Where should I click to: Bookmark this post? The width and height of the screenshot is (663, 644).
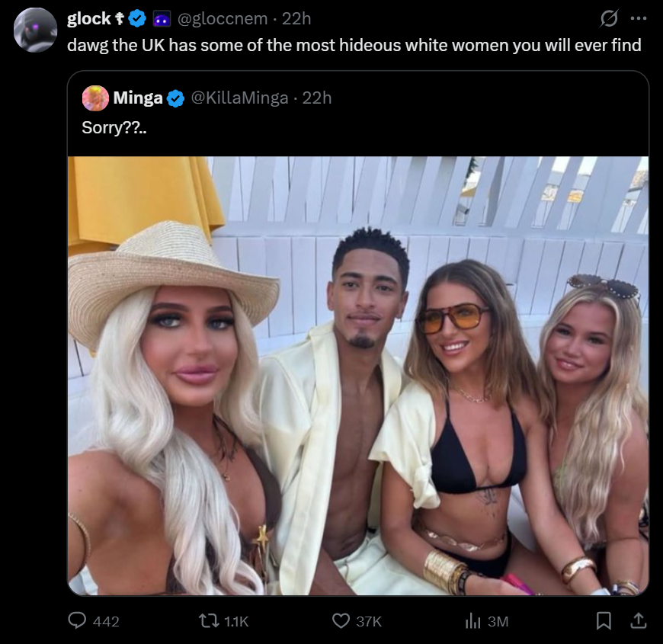point(604,620)
